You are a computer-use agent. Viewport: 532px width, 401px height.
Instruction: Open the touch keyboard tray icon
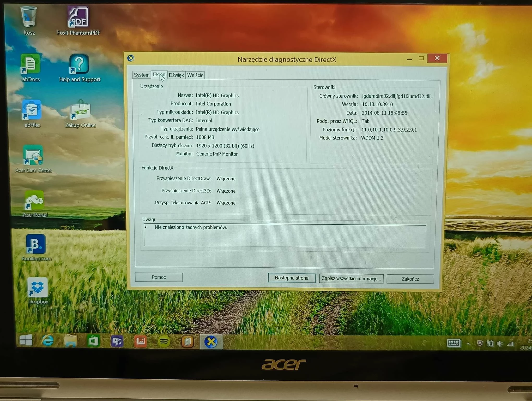click(454, 343)
